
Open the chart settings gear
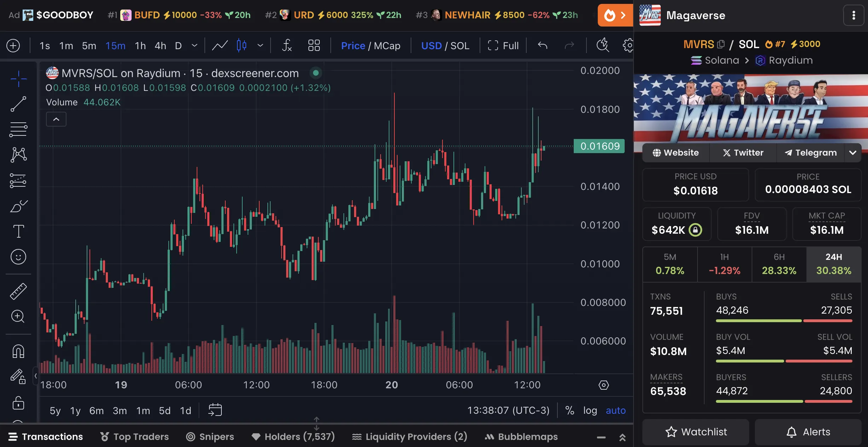point(629,46)
